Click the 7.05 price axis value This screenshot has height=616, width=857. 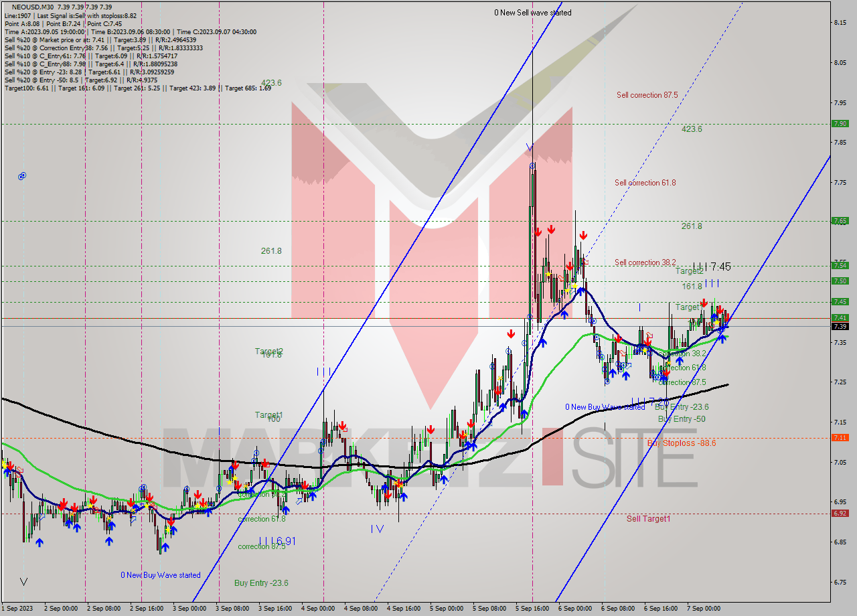840,462
